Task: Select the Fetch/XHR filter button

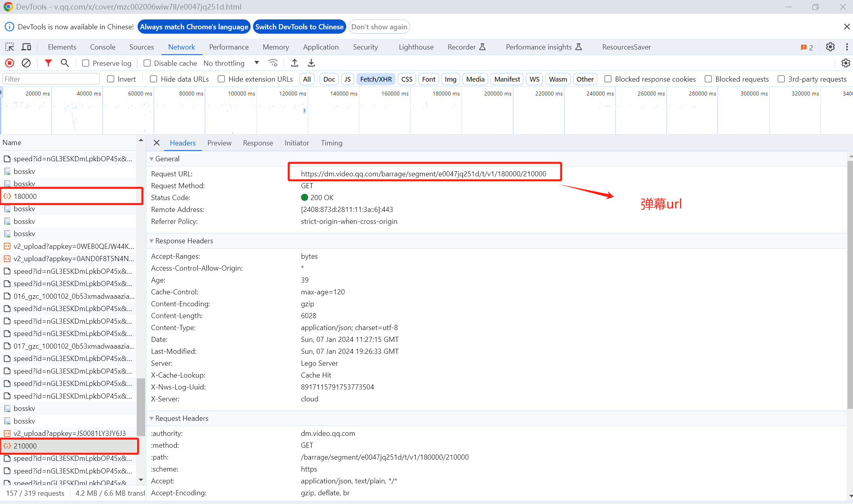Action: tap(376, 79)
